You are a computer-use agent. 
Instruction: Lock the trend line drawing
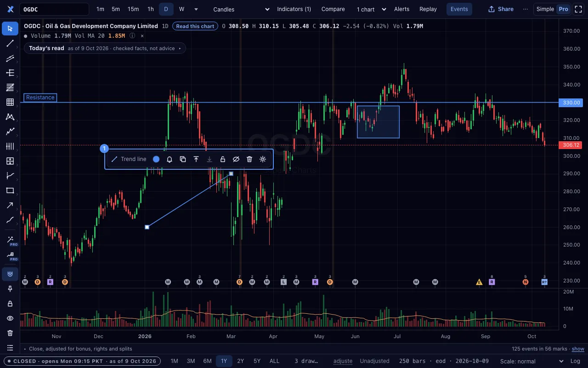[223, 159]
